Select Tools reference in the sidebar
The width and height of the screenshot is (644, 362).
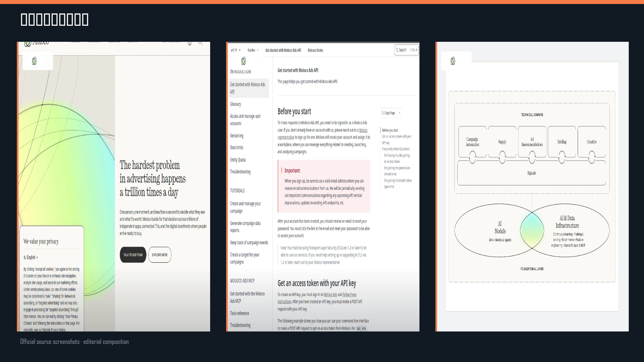[239, 313]
